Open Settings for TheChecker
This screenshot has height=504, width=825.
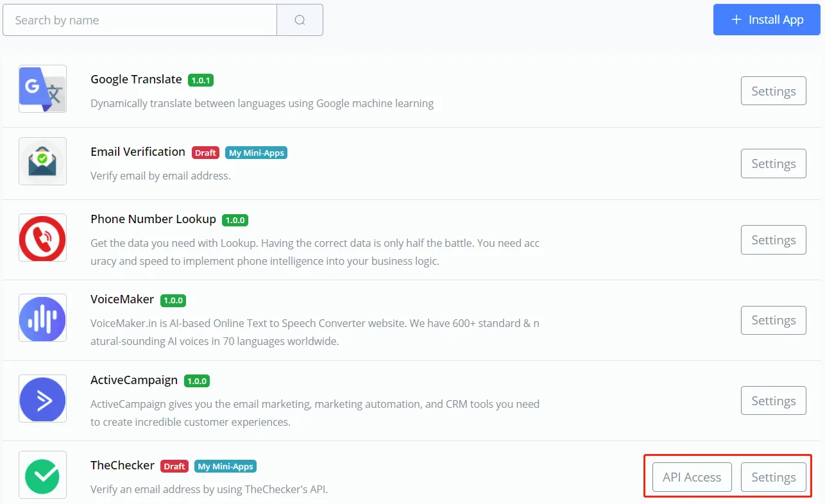[774, 477]
